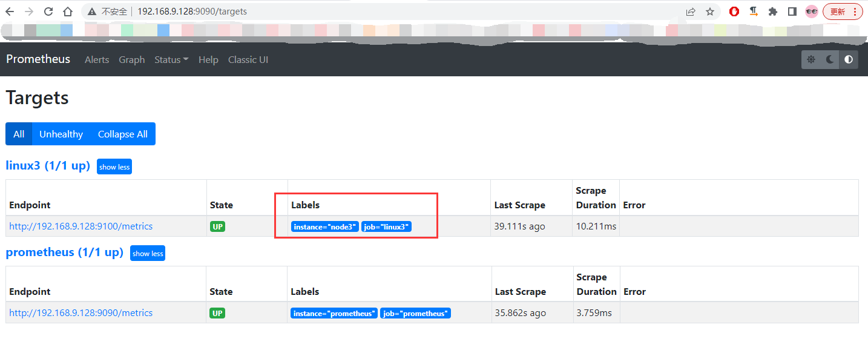Collapse prometheus group with show less
The width and height of the screenshot is (868, 353).
tap(148, 253)
